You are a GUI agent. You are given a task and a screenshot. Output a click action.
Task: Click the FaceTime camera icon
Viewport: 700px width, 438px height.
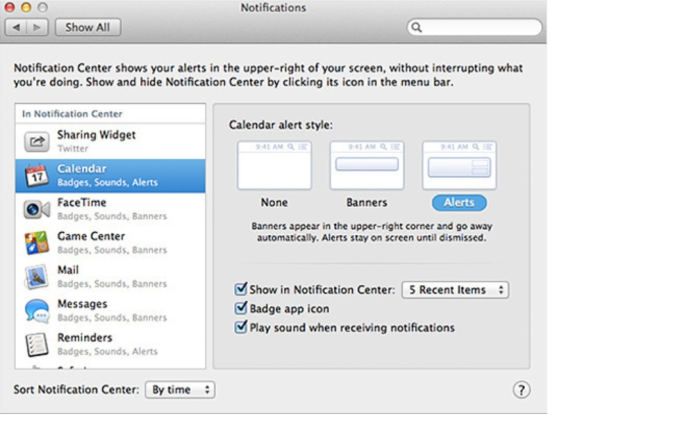(x=37, y=209)
